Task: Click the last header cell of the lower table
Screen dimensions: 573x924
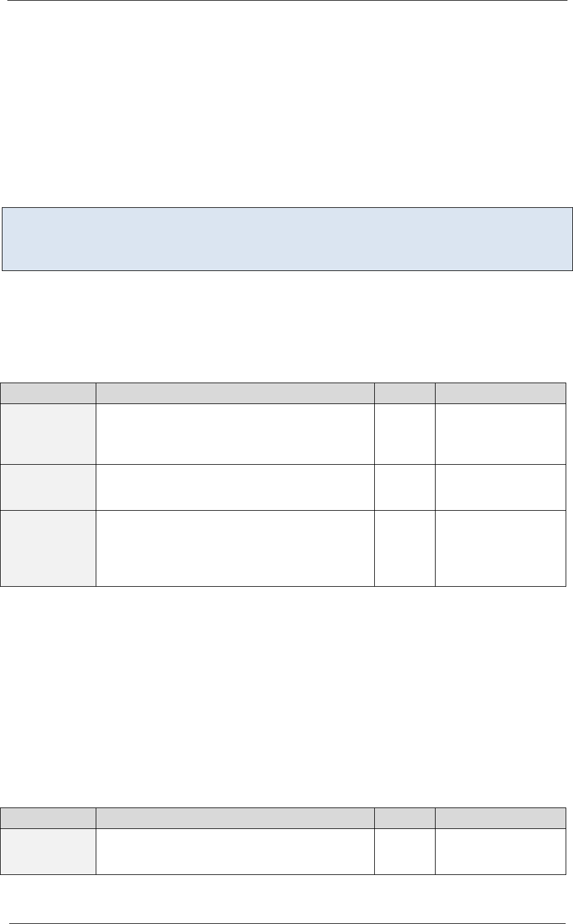Action: point(500,818)
